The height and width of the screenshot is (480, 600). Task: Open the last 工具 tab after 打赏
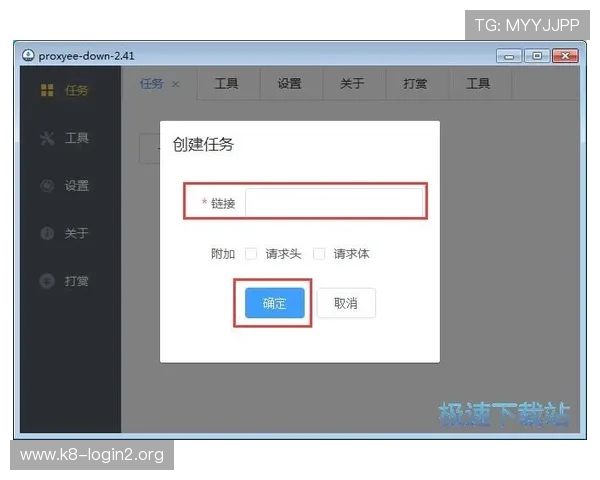(480, 84)
